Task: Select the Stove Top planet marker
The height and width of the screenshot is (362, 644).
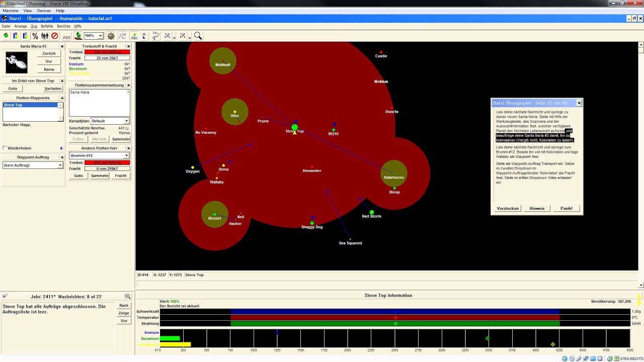Action: 294,127
